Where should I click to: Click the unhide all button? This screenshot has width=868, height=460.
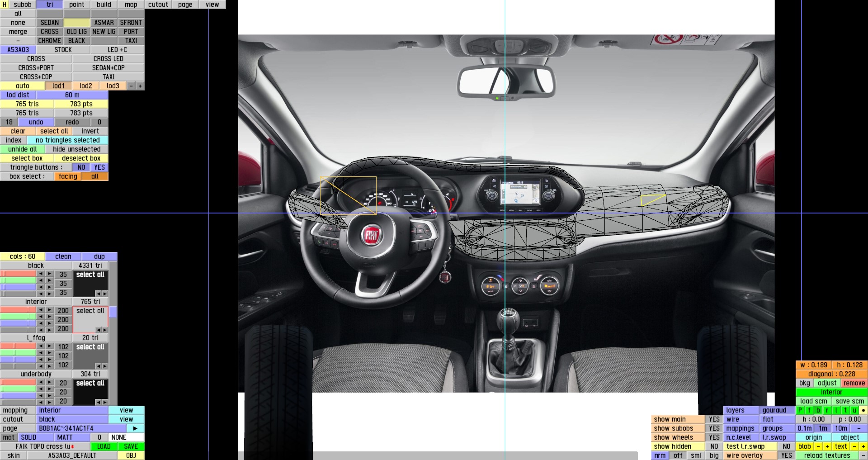[x=23, y=149]
